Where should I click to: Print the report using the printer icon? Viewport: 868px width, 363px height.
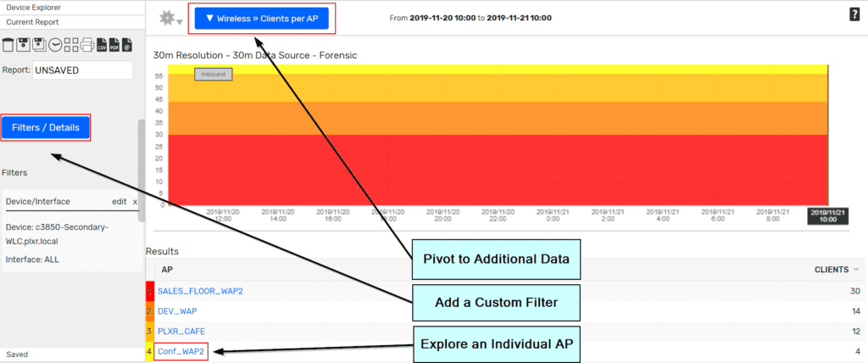point(87,45)
